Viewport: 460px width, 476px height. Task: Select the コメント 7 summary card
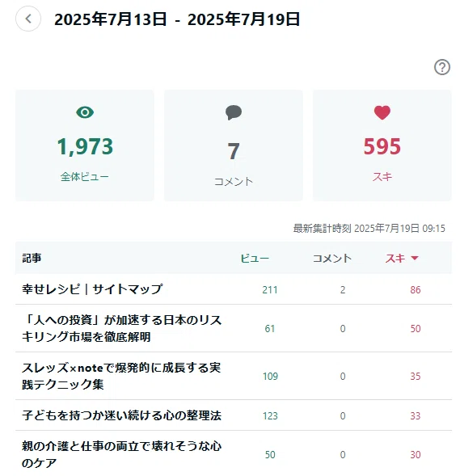[x=234, y=145]
